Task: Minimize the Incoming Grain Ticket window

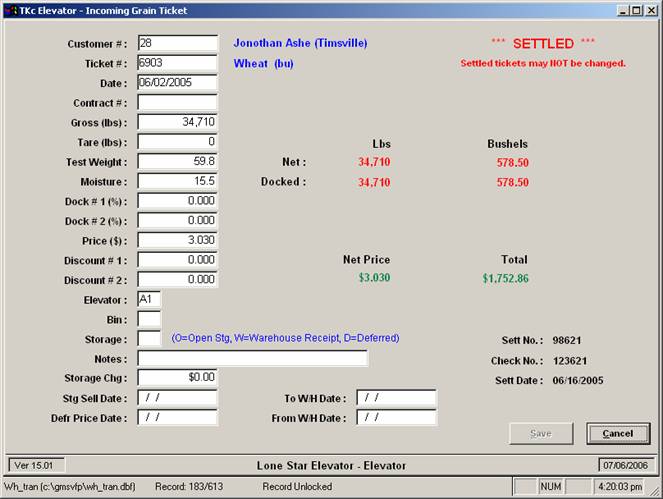Action: [622, 10]
